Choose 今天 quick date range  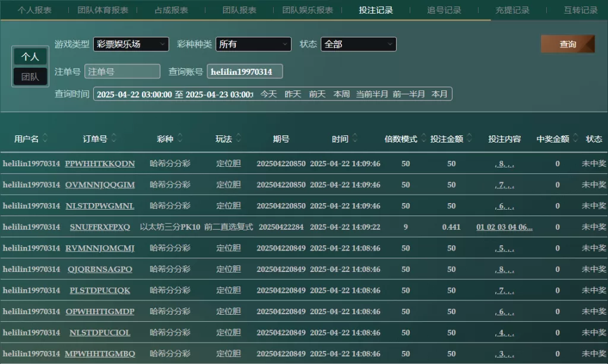(x=268, y=94)
